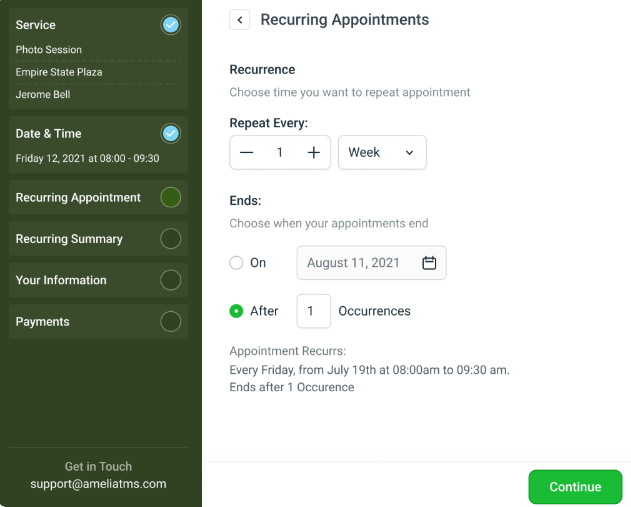Click the Date & Time checkmark icon
Viewport: 631px width, 507px height.
171,134
